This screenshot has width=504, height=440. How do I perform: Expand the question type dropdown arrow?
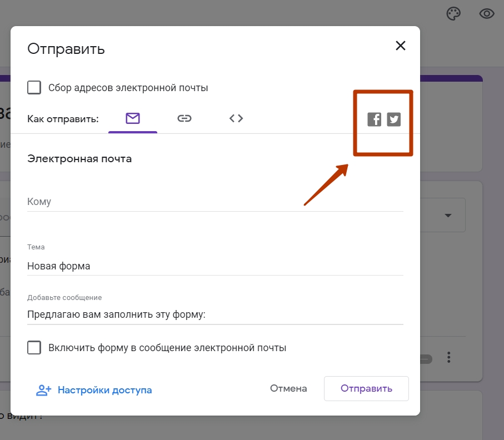pyautogui.click(x=448, y=215)
